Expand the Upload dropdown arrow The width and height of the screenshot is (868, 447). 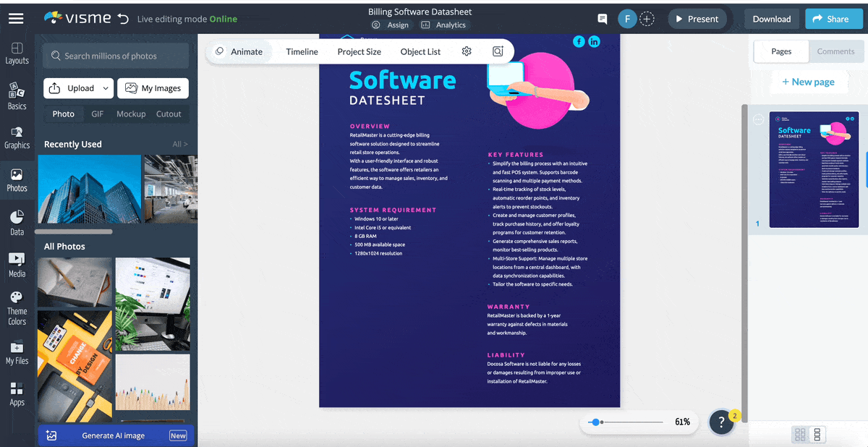(x=106, y=88)
